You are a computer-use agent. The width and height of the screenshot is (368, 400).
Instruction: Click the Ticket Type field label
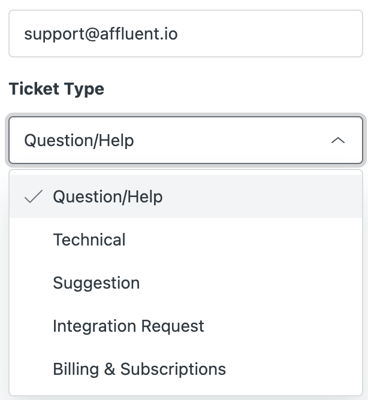click(57, 89)
